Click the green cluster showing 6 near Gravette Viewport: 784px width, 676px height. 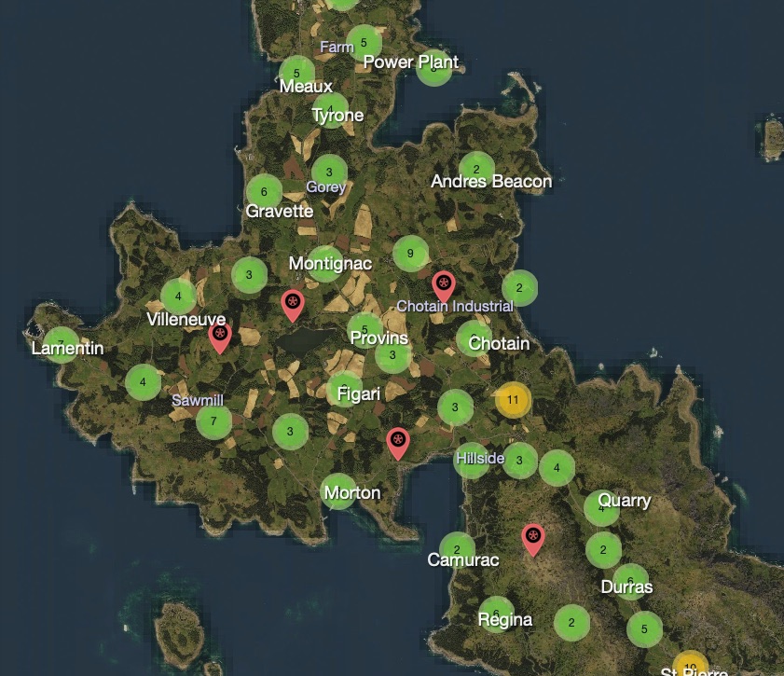click(x=265, y=191)
